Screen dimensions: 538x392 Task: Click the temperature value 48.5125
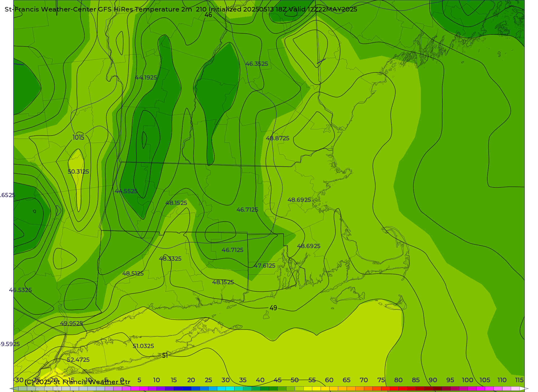click(x=133, y=274)
